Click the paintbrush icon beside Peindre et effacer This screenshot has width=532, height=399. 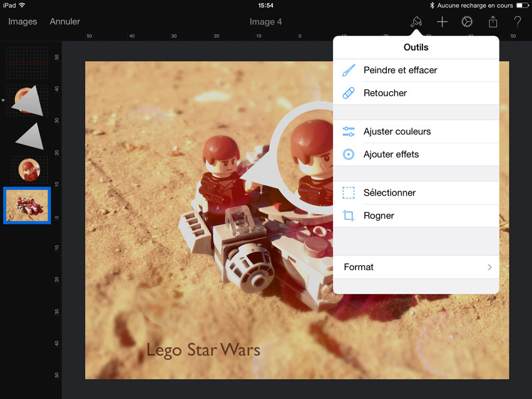[349, 70]
